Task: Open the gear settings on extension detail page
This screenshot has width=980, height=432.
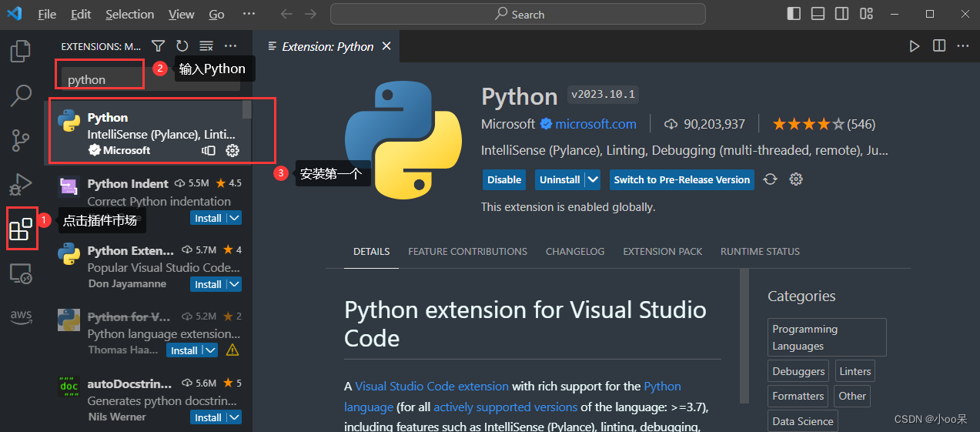Action: [x=796, y=179]
